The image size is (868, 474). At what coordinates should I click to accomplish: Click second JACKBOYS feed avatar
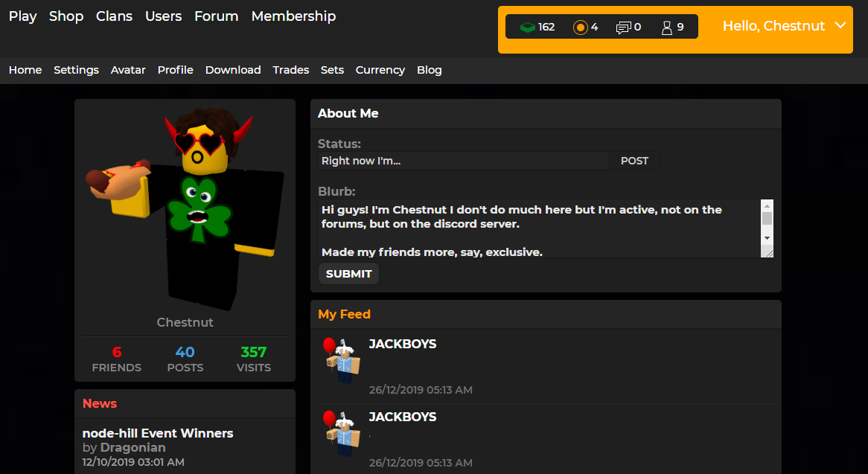342,434
